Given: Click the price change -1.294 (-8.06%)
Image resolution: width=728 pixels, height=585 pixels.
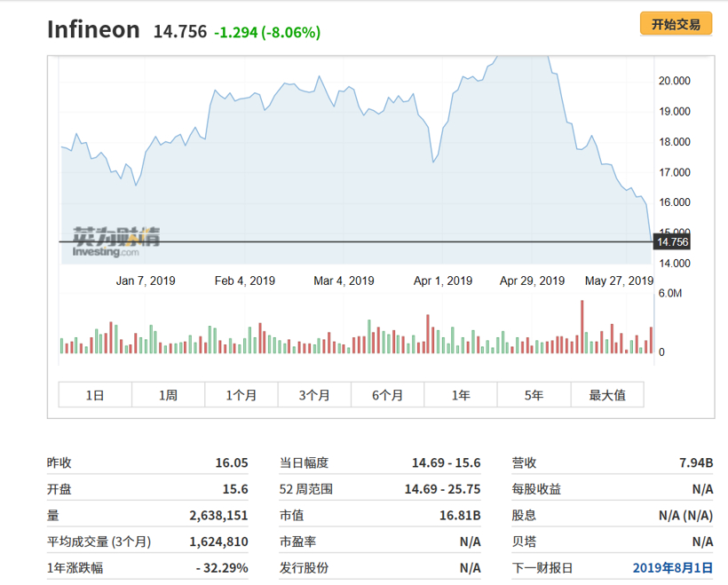Looking at the screenshot, I should click(267, 33).
